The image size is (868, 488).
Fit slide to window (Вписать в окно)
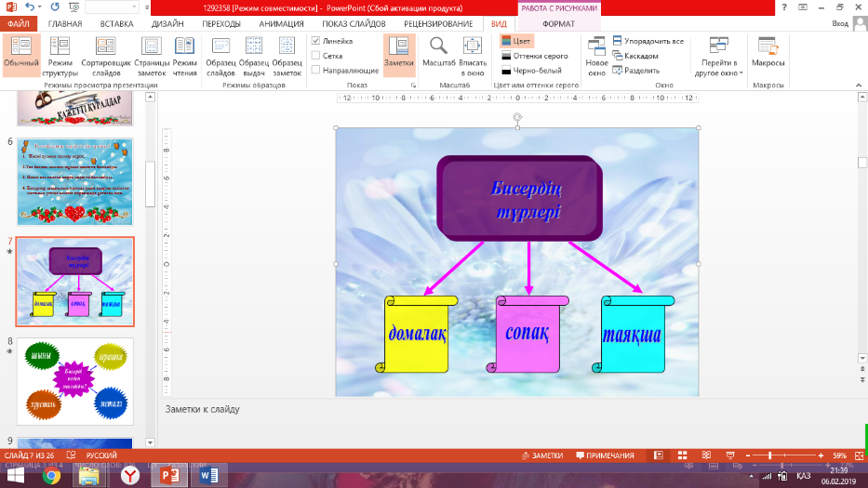pyautogui.click(x=473, y=57)
